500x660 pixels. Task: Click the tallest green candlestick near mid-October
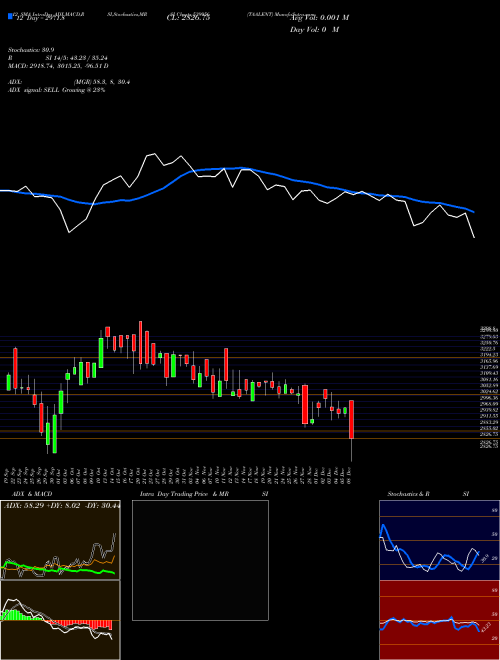(101, 352)
